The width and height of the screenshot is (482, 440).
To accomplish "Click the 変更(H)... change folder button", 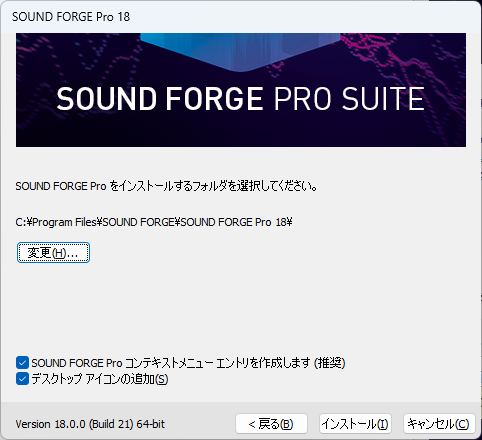I will pyautogui.click(x=53, y=253).
